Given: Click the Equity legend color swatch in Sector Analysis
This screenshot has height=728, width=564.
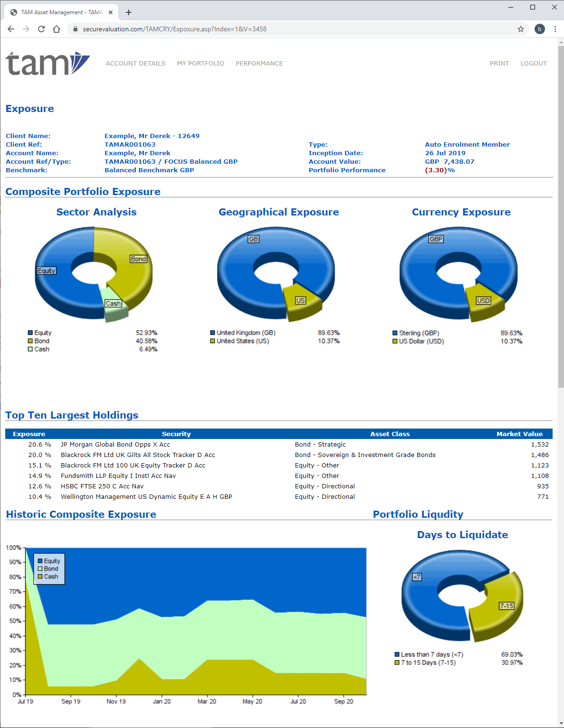Looking at the screenshot, I should (x=30, y=333).
